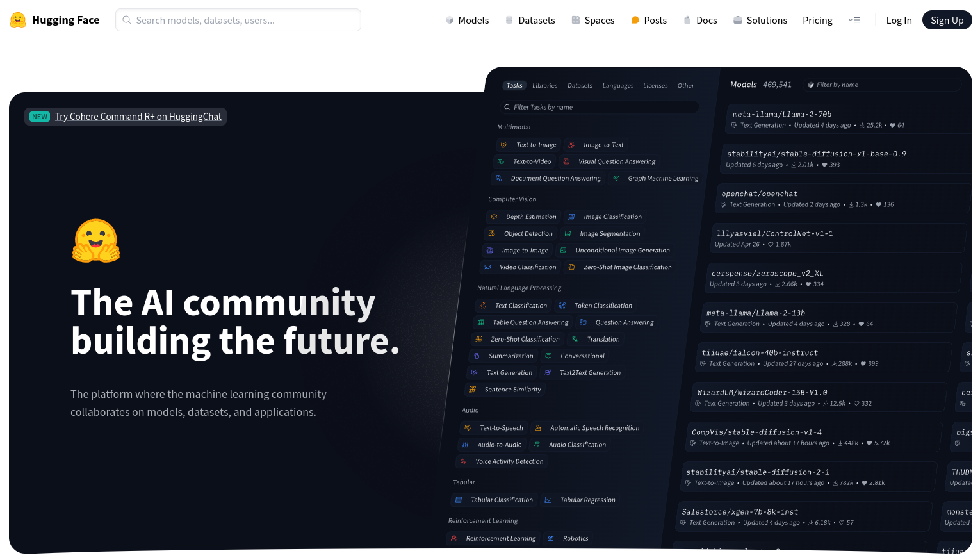The width and height of the screenshot is (980, 560).
Task: Click the Log In link
Action: [899, 21]
